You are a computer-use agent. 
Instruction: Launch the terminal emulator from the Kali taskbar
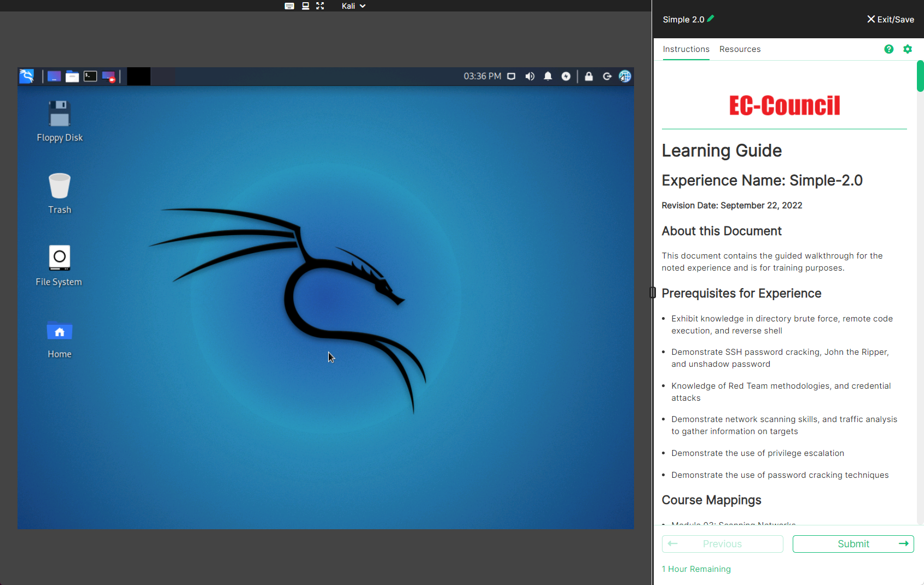click(90, 77)
